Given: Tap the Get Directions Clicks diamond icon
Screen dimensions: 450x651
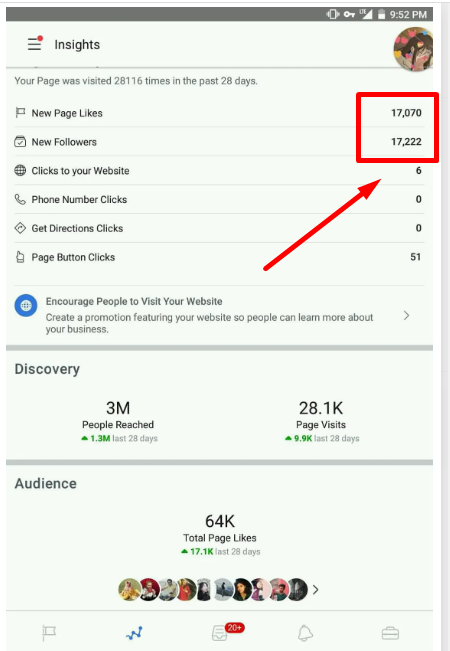Looking at the screenshot, I should tap(20, 228).
